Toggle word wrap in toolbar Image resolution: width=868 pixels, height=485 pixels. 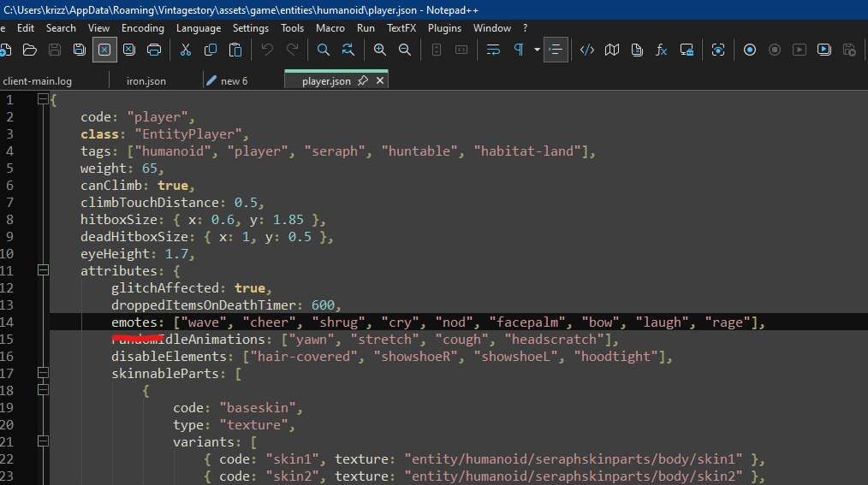point(493,50)
